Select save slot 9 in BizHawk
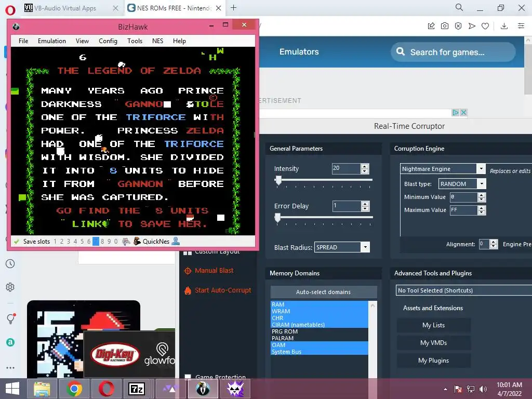The height and width of the screenshot is (399, 532). 109,242
